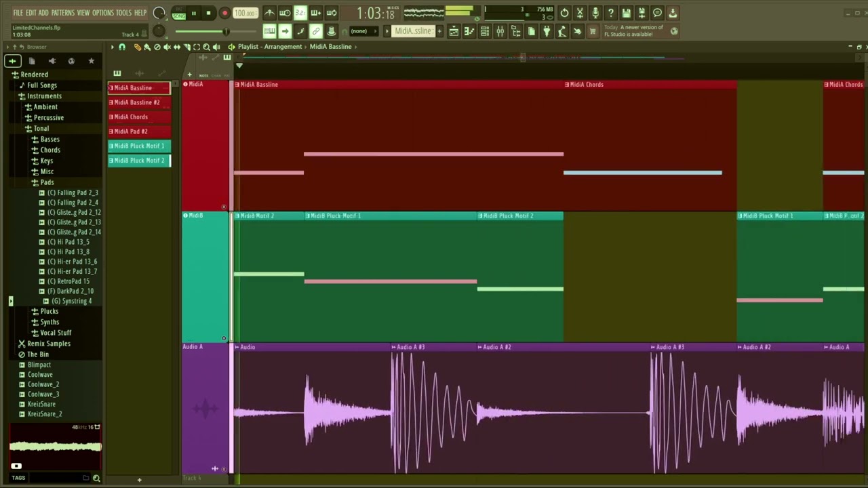Open the Playlist view button

(x=454, y=31)
